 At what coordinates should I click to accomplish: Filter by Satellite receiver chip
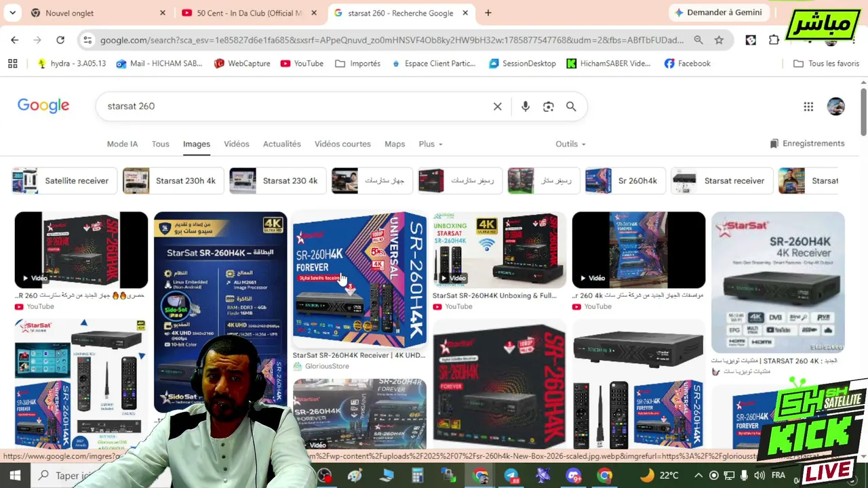[x=64, y=181]
